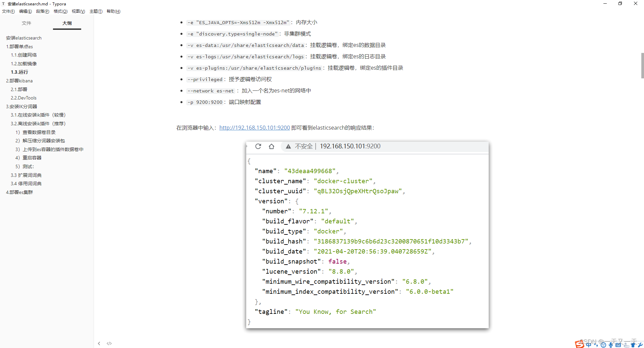Navigate to 1.1.创建网络 in outline

click(x=24, y=55)
